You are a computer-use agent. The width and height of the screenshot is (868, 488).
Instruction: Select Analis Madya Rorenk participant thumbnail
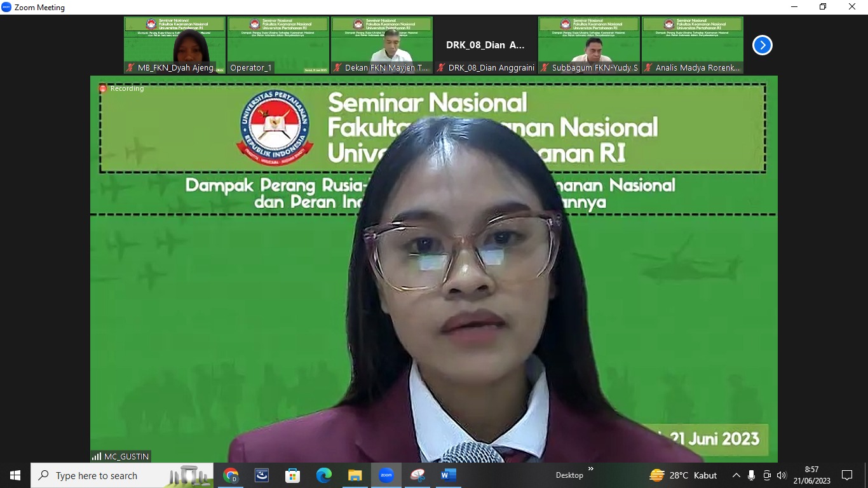(x=693, y=45)
